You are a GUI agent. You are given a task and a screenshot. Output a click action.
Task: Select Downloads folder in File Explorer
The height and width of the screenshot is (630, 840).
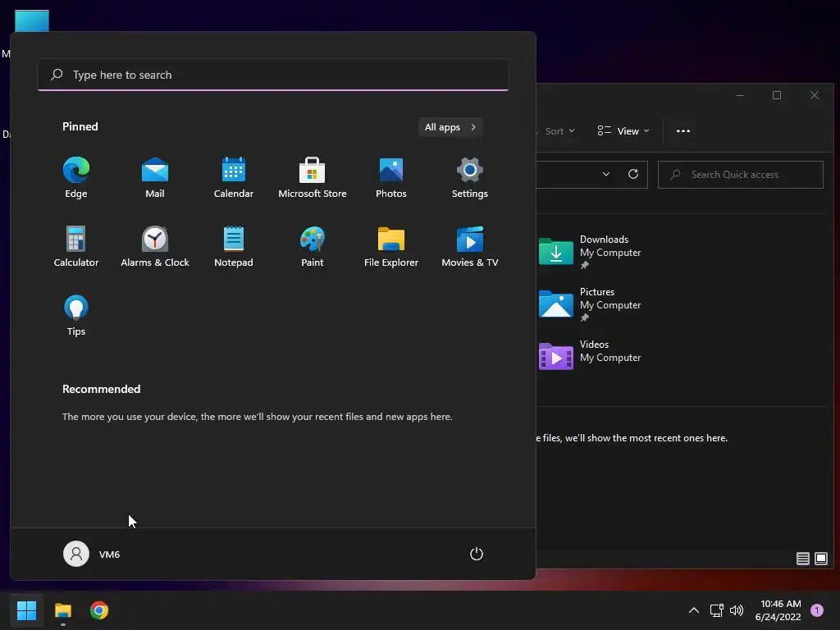coord(591,252)
